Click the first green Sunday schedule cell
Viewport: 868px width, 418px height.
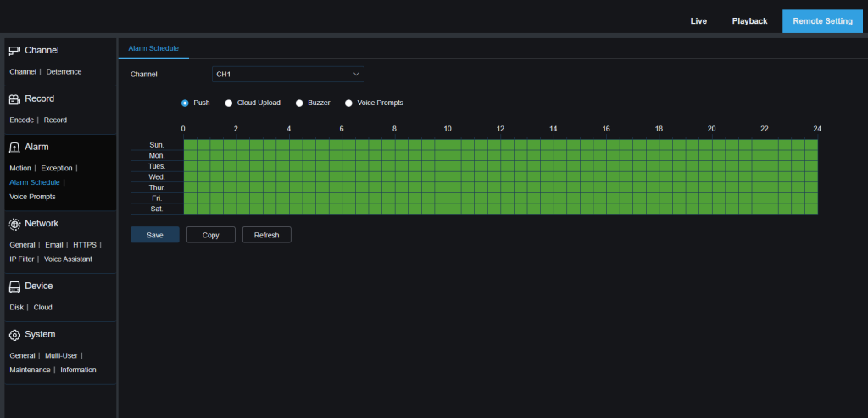pyautogui.click(x=190, y=145)
